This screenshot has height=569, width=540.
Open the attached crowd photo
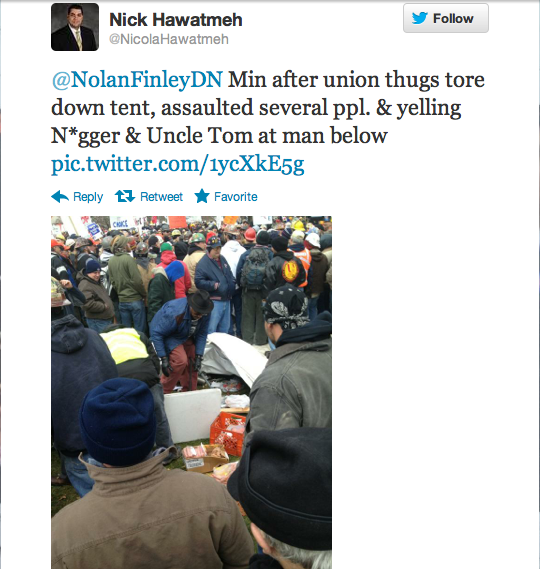point(191,392)
